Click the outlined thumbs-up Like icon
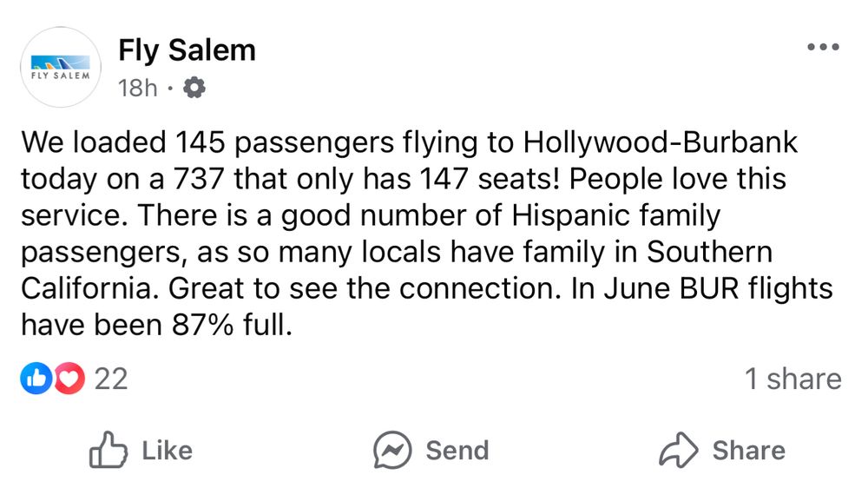This screenshot has height=488, width=868. (x=108, y=450)
